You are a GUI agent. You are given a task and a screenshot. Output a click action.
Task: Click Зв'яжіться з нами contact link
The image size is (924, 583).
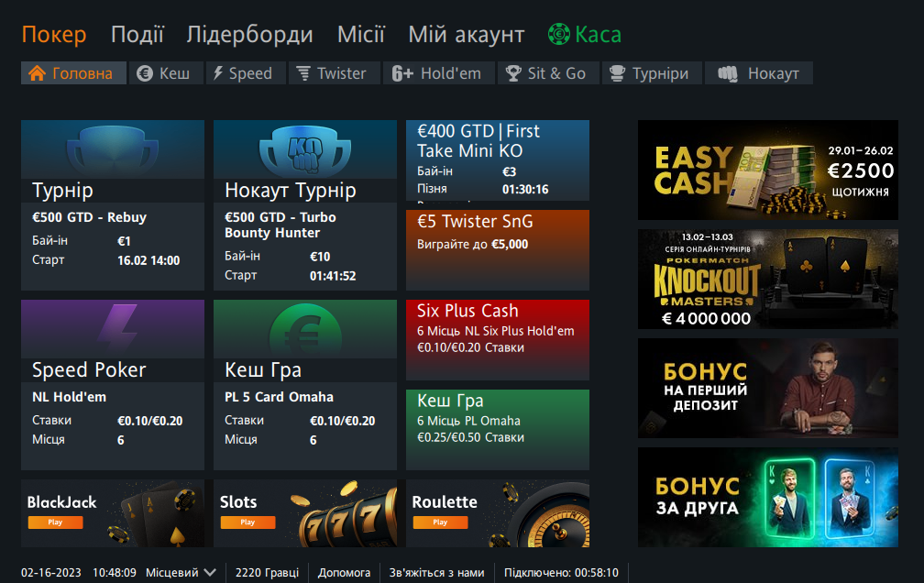coord(436,573)
